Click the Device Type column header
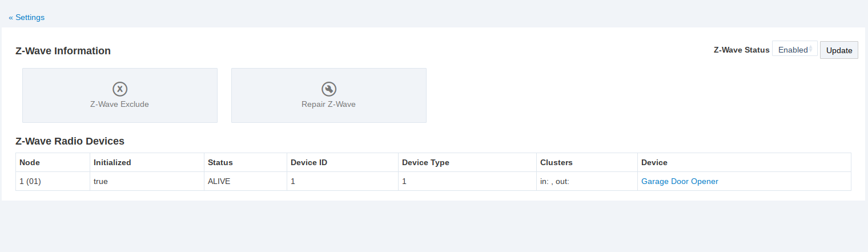 coord(425,162)
